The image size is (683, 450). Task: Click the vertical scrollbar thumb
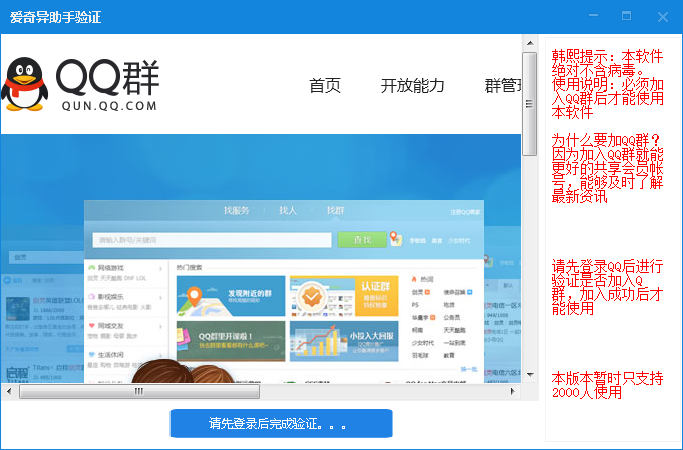[x=530, y=104]
